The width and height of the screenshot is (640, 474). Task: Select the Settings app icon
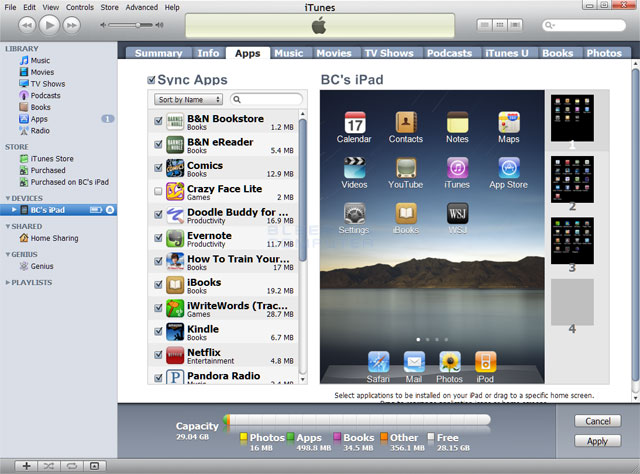pyautogui.click(x=354, y=213)
